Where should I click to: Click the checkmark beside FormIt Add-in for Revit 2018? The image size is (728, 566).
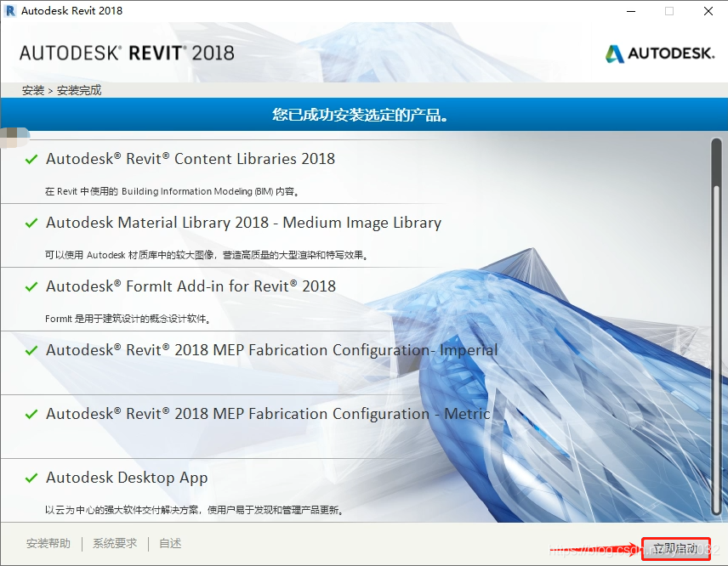click(x=31, y=286)
